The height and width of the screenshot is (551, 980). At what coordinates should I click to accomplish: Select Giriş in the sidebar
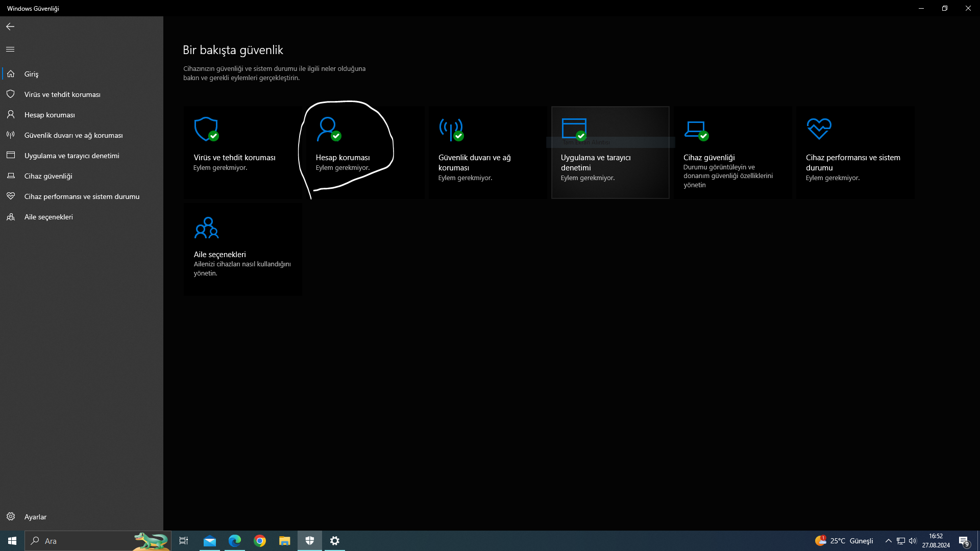click(x=32, y=74)
